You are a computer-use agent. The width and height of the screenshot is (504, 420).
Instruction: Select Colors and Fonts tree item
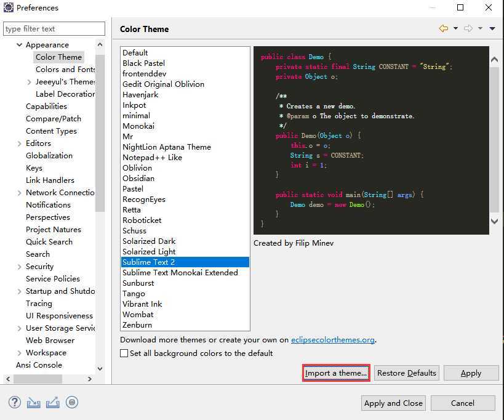(65, 69)
